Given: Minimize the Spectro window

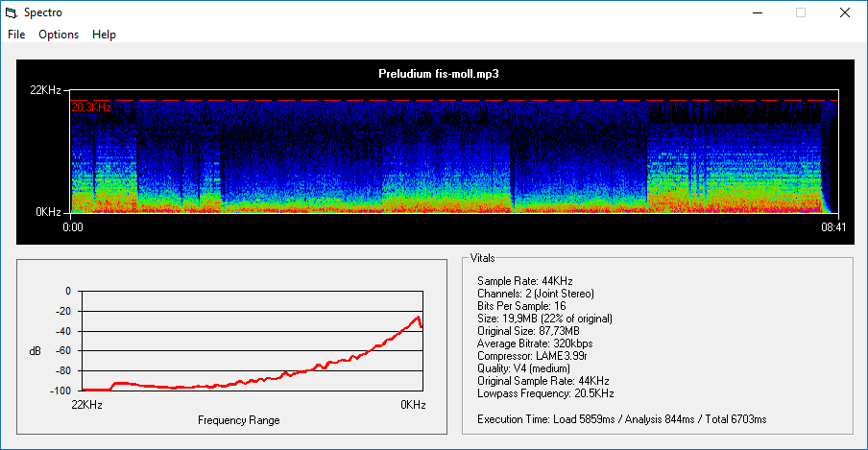Looking at the screenshot, I should point(758,12).
